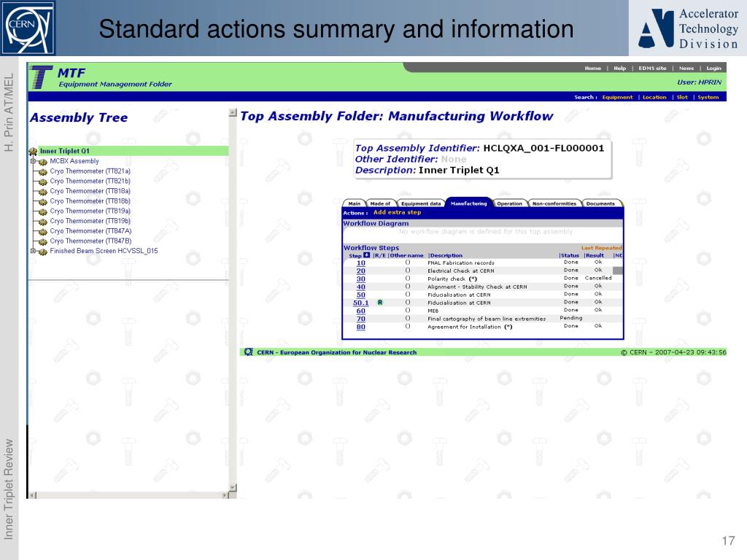Click the Cryo Thermometer (TT821a) icon
Image resolution: width=747 pixels, height=560 pixels.
pyautogui.click(x=43, y=172)
